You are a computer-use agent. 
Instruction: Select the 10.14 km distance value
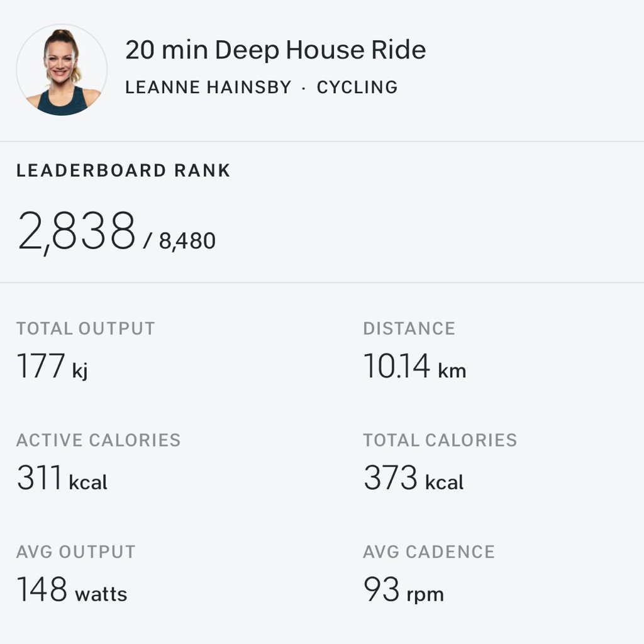[x=414, y=367]
